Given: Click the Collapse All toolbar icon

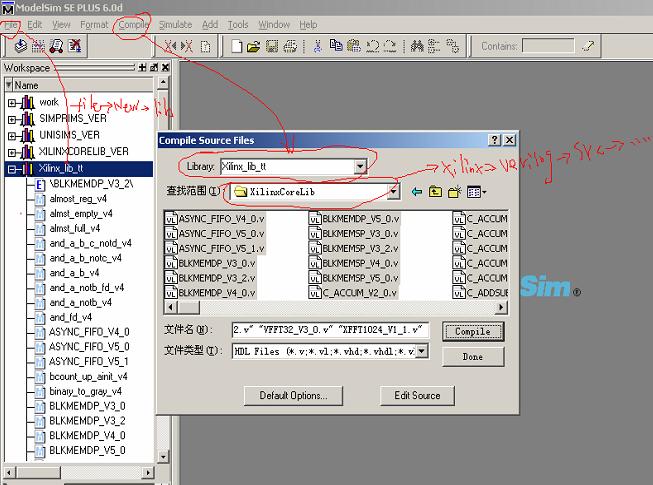Looking at the screenshot, I should [434, 46].
